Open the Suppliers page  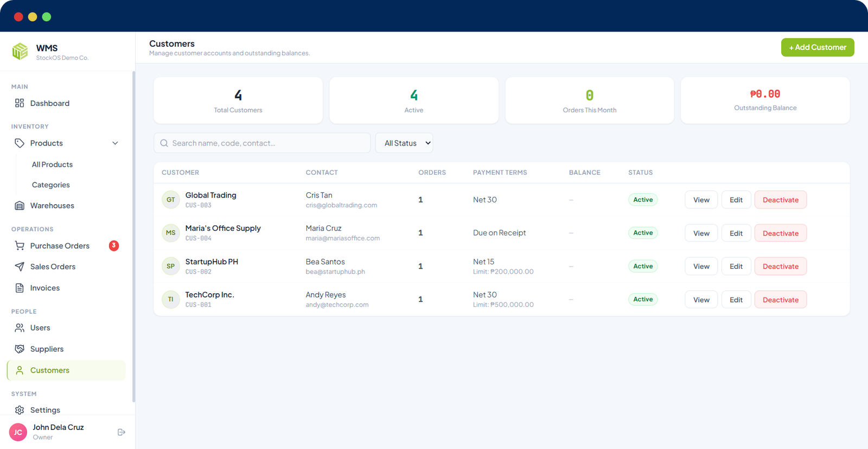(66, 349)
